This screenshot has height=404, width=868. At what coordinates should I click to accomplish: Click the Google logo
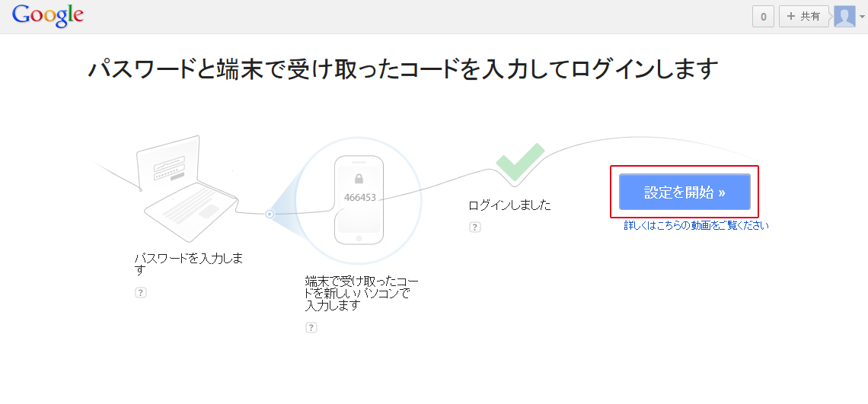48,16
